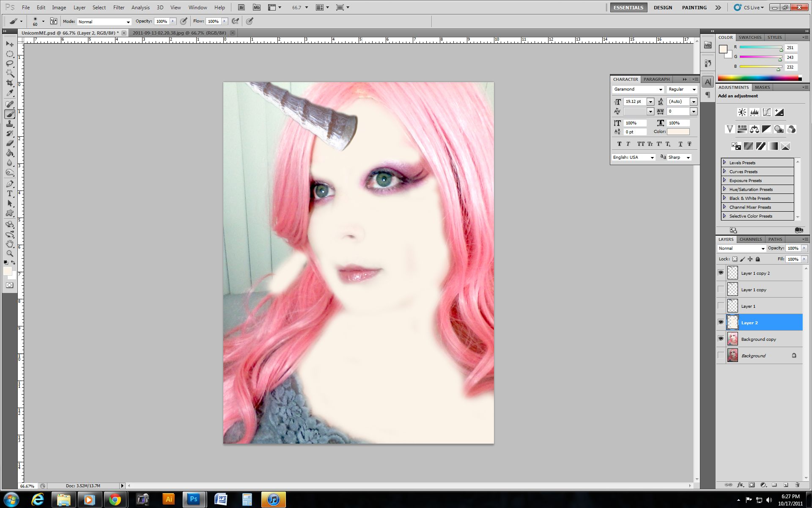Select the Custom Shape tool
Screen dimensions: 812x508
10,213
